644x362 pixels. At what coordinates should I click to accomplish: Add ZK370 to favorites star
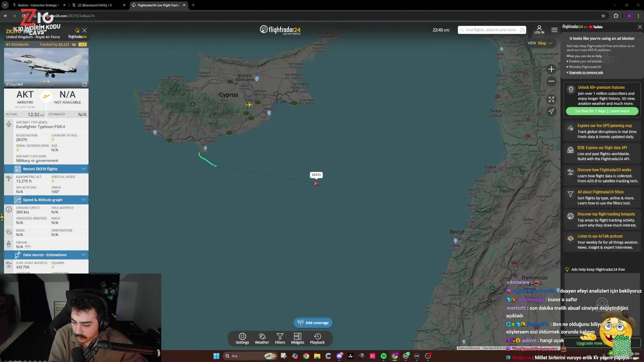tap(77, 31)
